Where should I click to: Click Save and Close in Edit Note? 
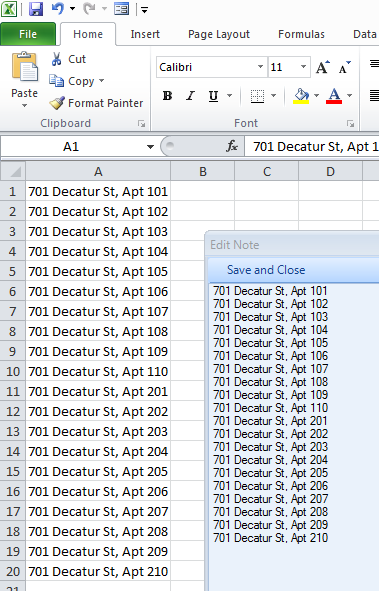(266, 270)
